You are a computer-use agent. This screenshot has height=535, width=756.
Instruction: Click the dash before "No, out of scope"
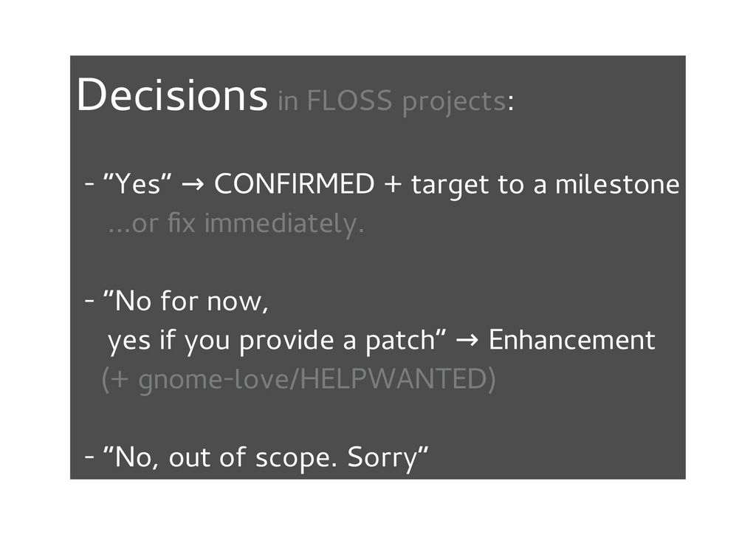(89, 458)
